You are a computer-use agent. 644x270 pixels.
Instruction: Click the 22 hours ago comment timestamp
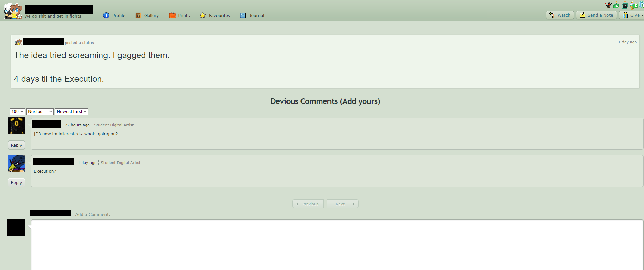77,125
